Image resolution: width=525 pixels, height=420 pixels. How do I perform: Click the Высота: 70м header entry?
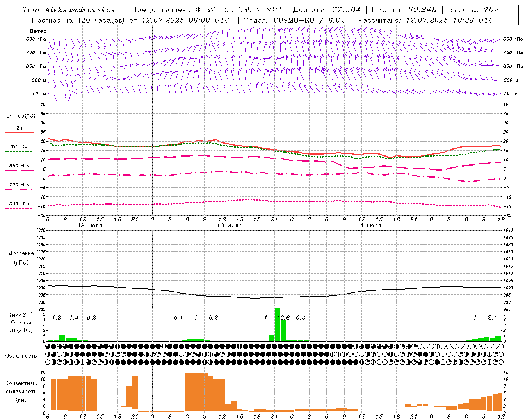tap(473, 10)
